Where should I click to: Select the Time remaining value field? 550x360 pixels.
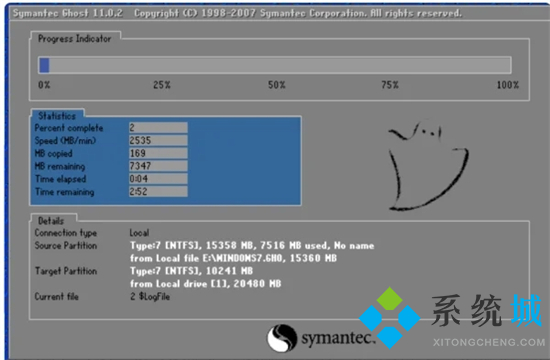[x=158, y=192]
